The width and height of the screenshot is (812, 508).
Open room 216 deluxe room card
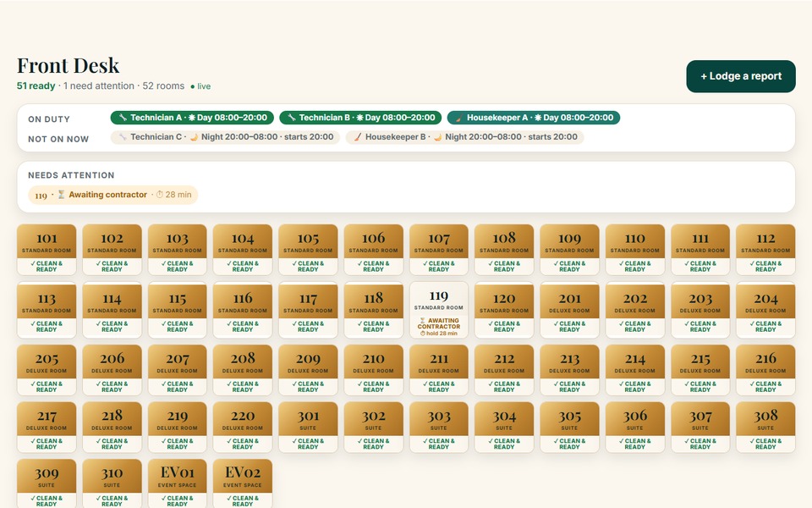pyautogui.click(x=765, y=370)
